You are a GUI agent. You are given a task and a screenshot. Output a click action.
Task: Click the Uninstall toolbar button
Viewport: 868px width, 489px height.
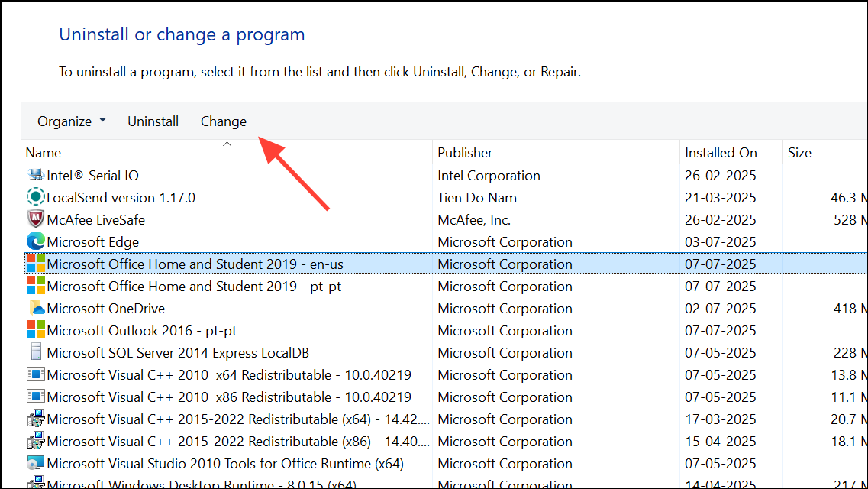click(153, 121)
